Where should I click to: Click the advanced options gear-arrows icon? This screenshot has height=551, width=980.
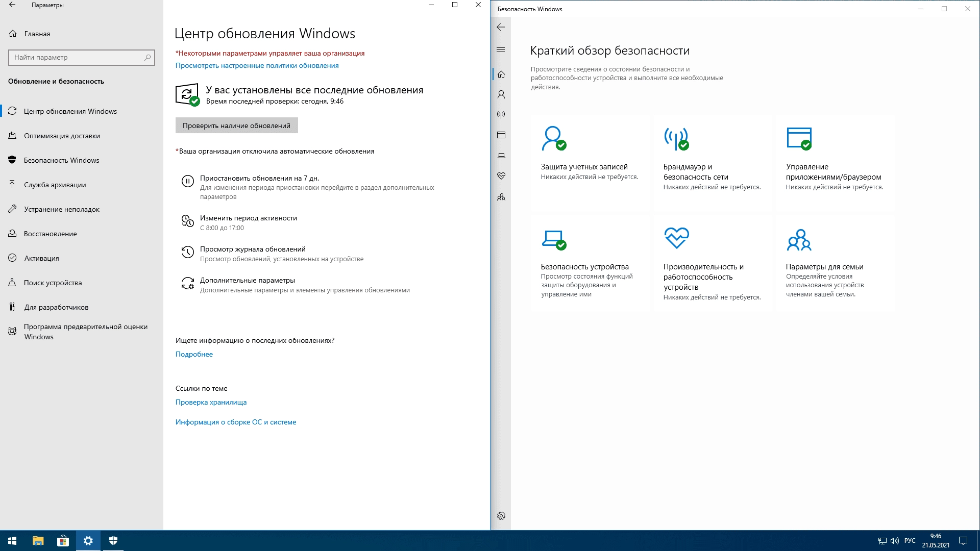[x=187, y=283]
